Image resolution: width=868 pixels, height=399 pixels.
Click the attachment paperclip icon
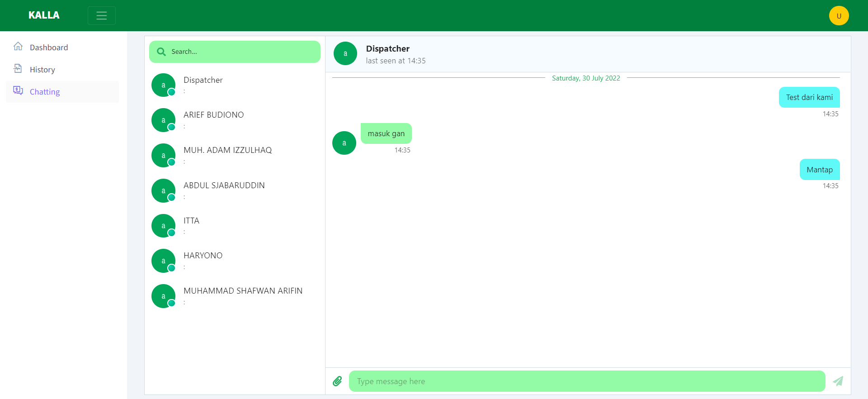point(337,381)
